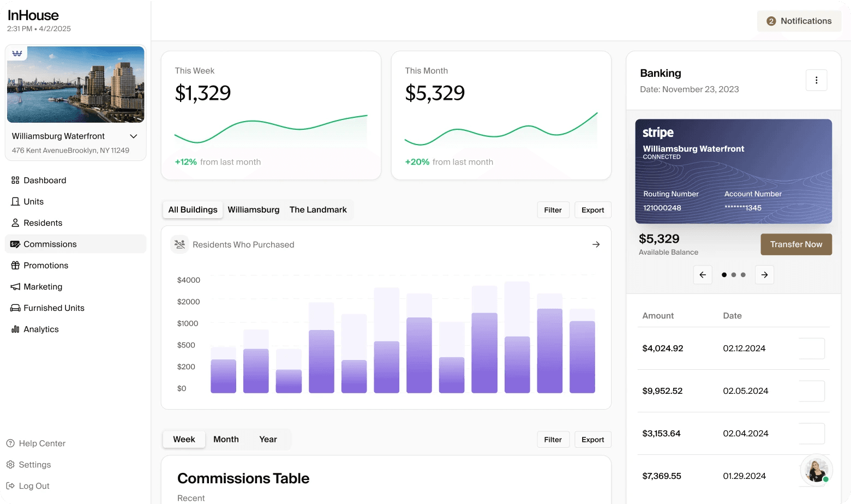Jump to second card carousel dot
This screenshot has height=504, width=851.
734,275
